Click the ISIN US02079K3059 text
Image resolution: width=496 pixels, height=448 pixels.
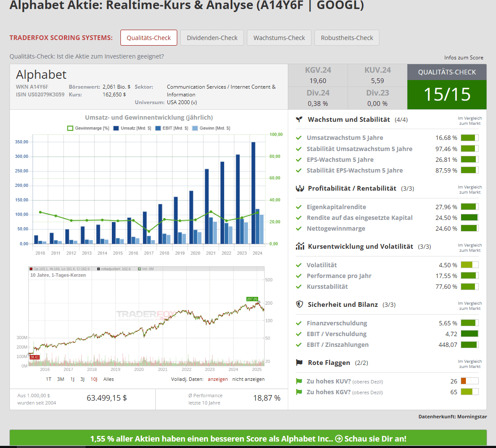pos(40,95)
